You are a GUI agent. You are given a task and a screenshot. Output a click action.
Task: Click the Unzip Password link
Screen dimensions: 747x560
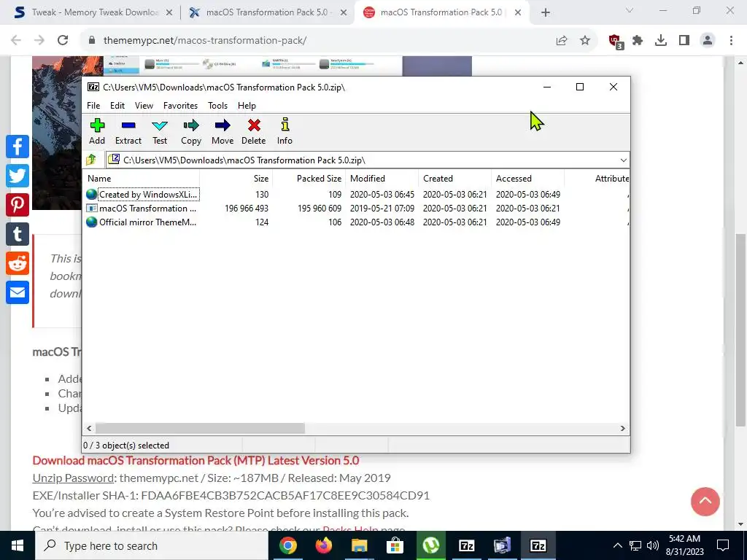point(74,478)
